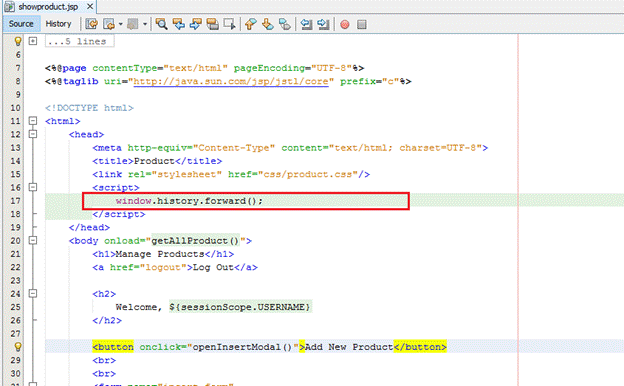Stop Macro Recording grey square icon
Image resolution: width=624 pixels, height=386 pixels.
click(361, 25)
